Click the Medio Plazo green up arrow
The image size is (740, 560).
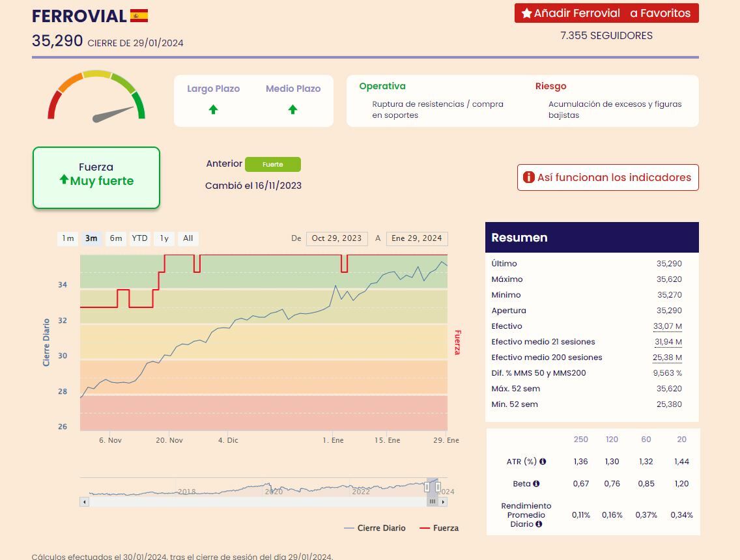click(292, 109)
